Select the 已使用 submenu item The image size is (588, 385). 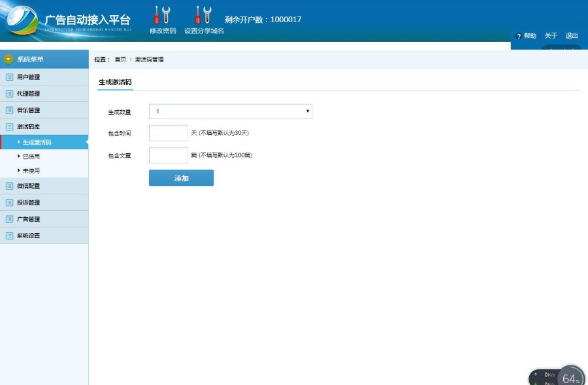click(31, 157)
